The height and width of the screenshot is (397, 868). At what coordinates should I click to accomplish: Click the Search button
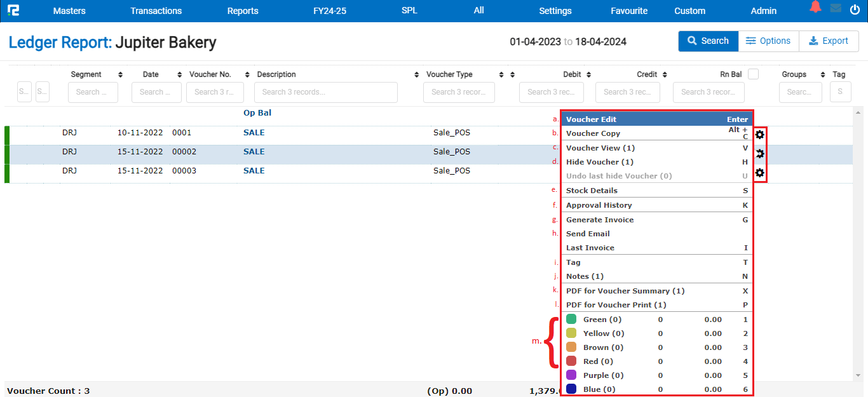click(x=708, y=41)
